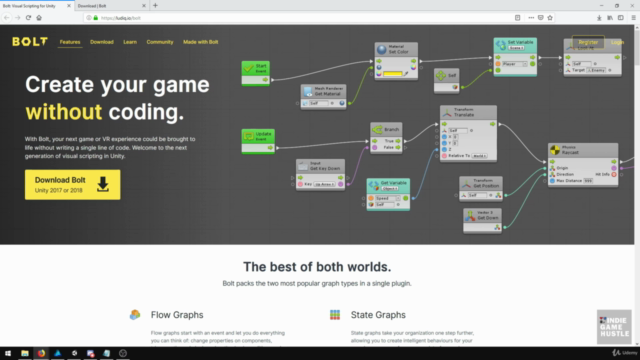Click yellow color swatch in Set Color node
The height and width of the screenshot is (360, 640).
(393, 74)
